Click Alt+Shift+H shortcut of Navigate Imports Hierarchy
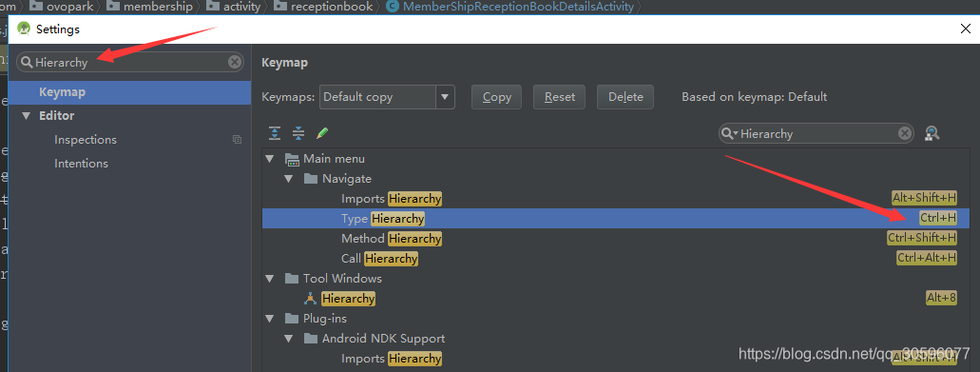 924,198
